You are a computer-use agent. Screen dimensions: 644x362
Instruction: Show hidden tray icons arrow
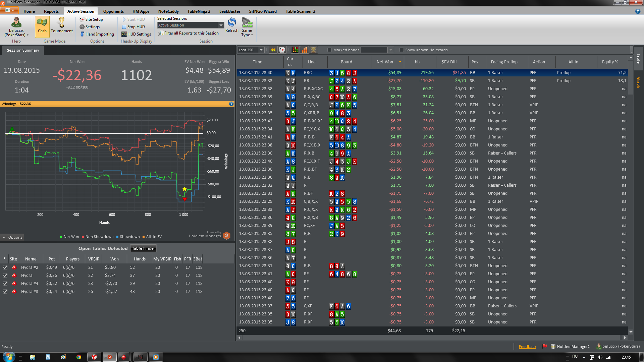click(x=584, y=357)
